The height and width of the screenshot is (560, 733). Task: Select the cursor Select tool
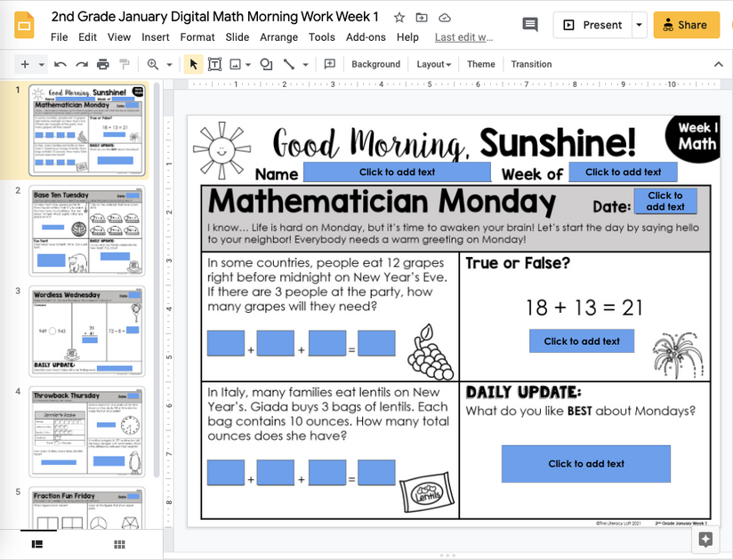pyautogui.click(x=192, y=64)
